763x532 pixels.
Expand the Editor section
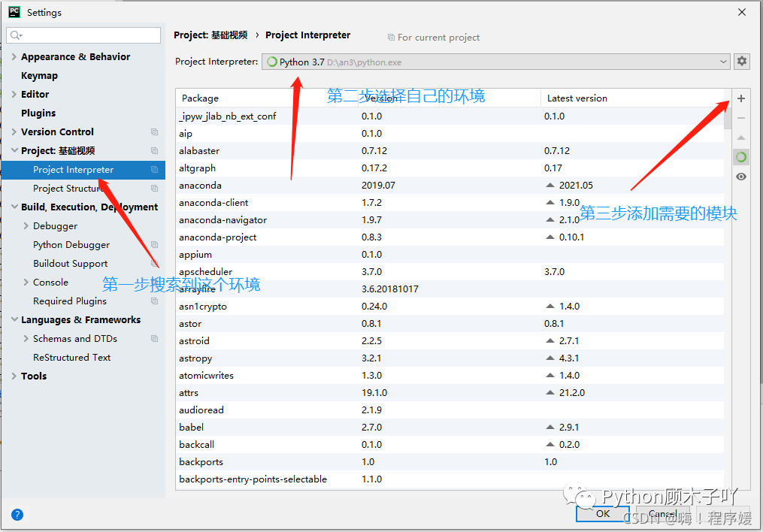14,95
